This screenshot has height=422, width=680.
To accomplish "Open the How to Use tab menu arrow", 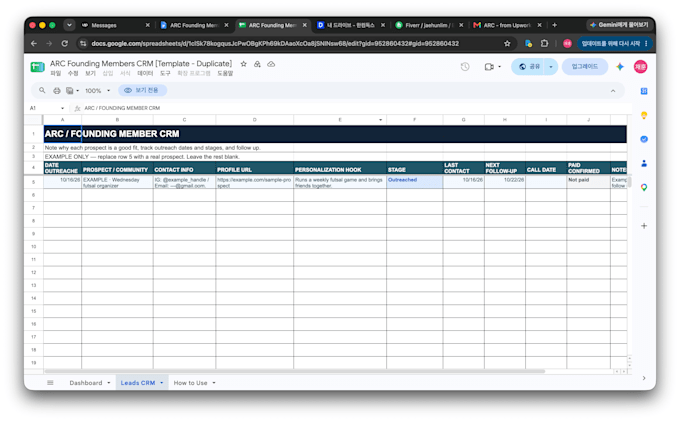I will (x=214, y=383).
